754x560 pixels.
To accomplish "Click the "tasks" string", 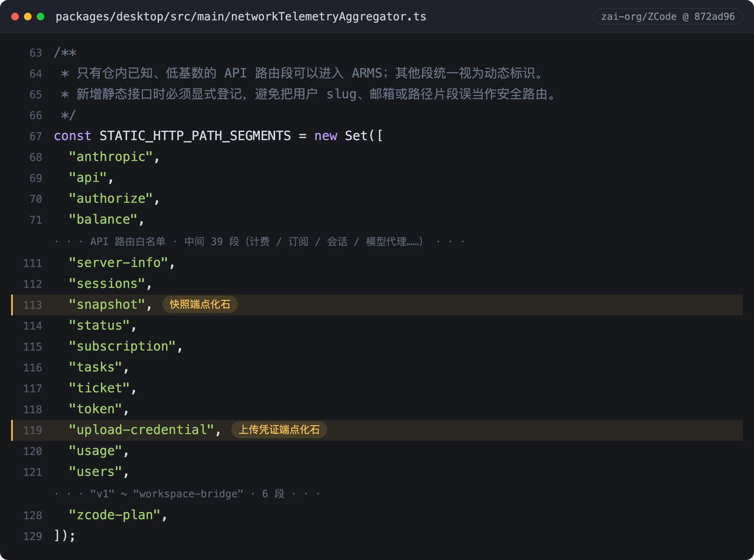I will (x=95, y=367).
